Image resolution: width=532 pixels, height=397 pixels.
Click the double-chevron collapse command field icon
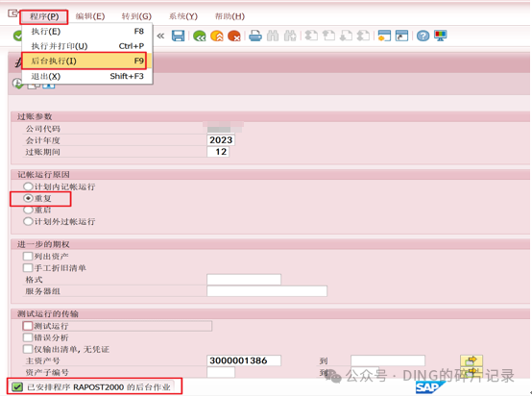160,36
